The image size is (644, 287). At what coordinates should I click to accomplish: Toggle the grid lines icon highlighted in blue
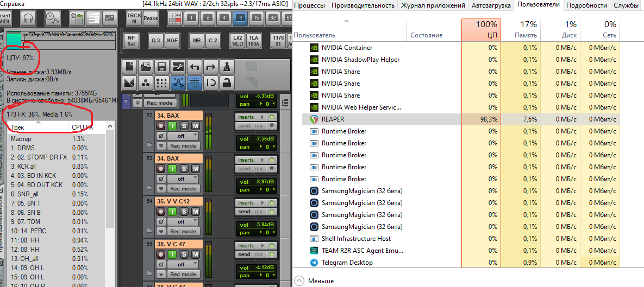point(194,83)
